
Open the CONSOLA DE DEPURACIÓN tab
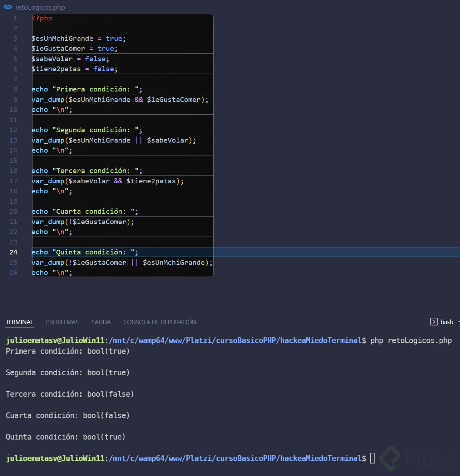coord(160,322)
